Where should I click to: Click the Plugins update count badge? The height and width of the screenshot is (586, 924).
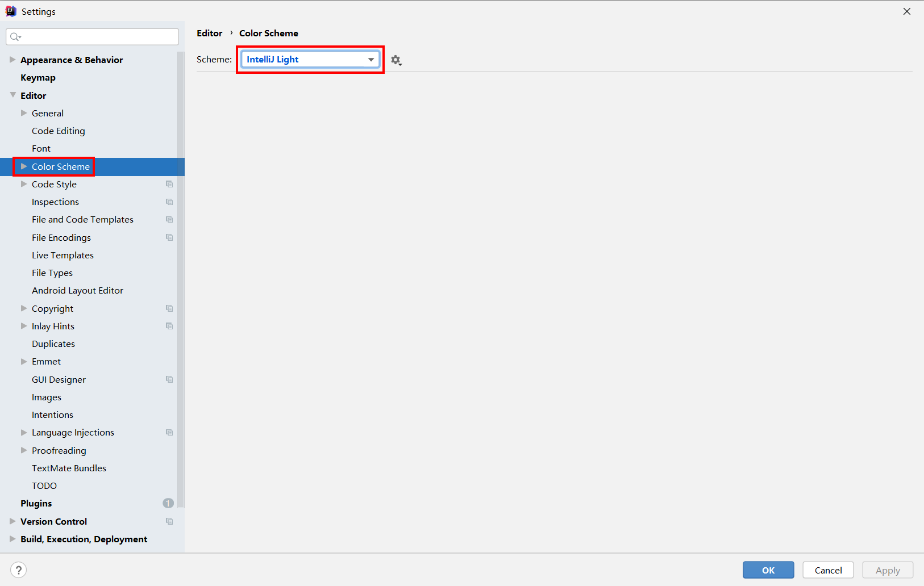[168, 503]
